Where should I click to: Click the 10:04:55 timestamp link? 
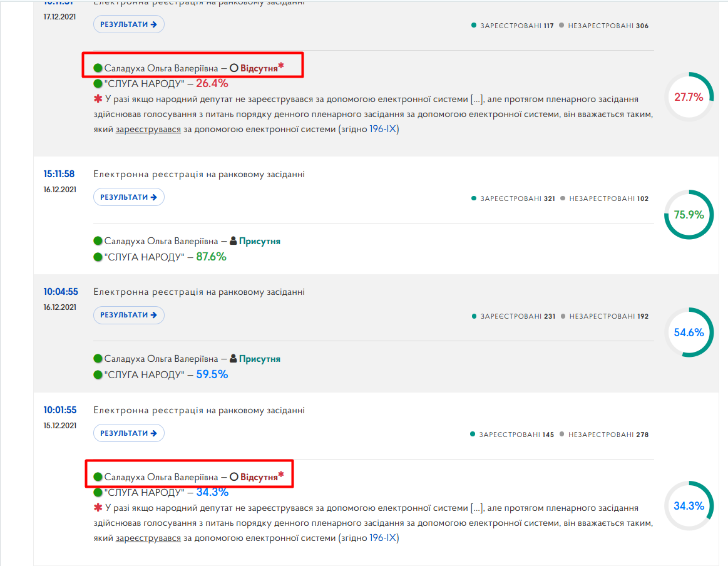point(61,292)
